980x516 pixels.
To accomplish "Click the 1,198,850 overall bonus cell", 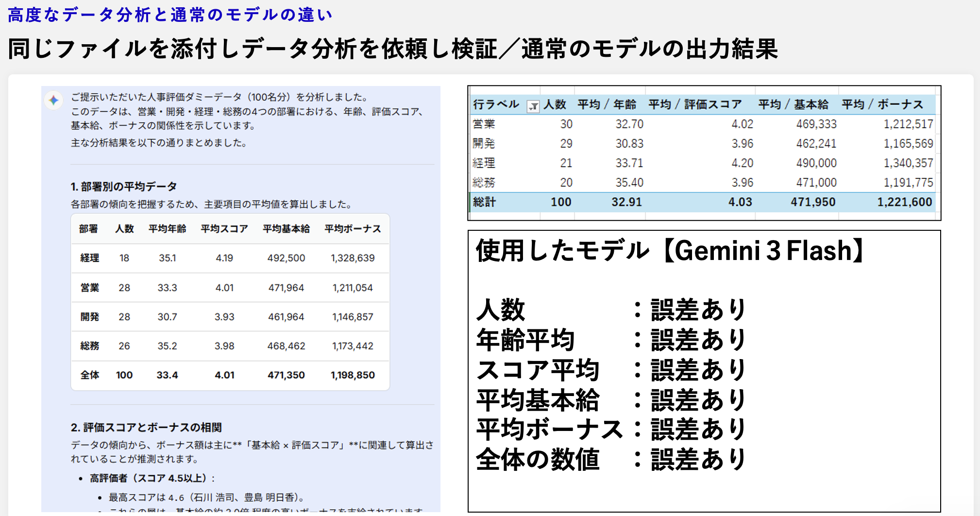I will click(x=353, y=375).
